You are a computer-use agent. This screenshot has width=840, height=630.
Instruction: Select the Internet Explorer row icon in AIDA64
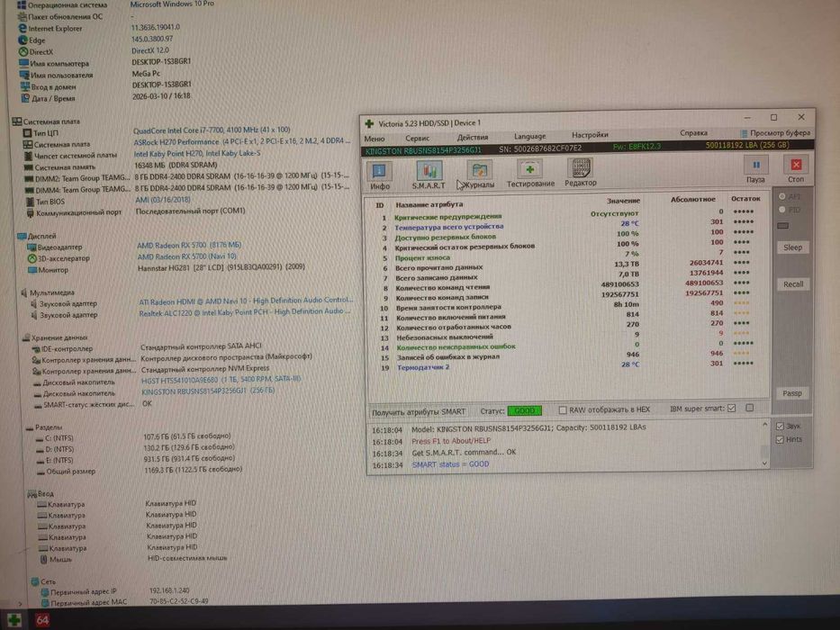23,29
